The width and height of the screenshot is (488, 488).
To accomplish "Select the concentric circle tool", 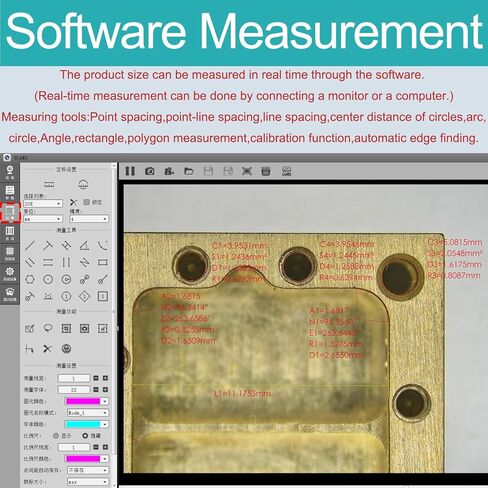I will [66, 279].
